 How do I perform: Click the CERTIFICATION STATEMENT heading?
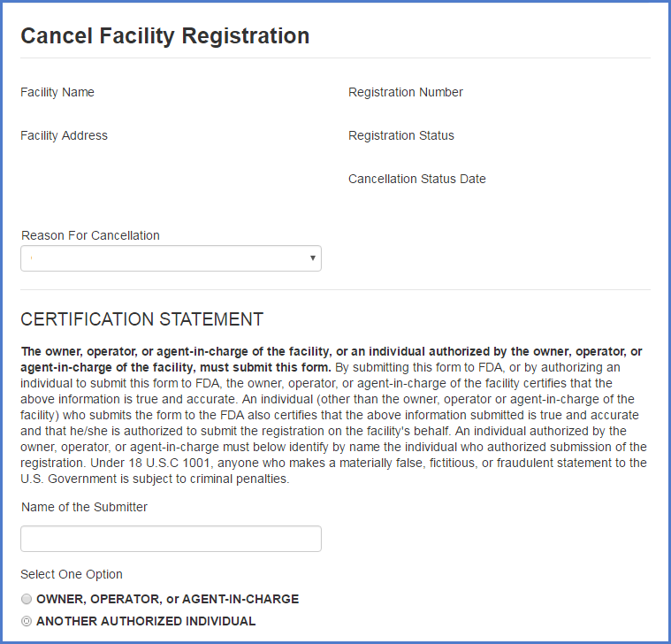click(141, 319)
